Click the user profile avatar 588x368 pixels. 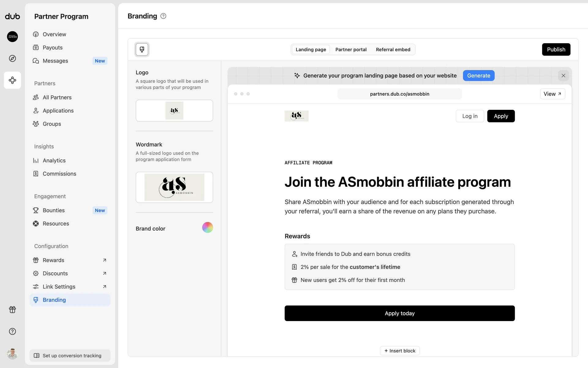13,354
